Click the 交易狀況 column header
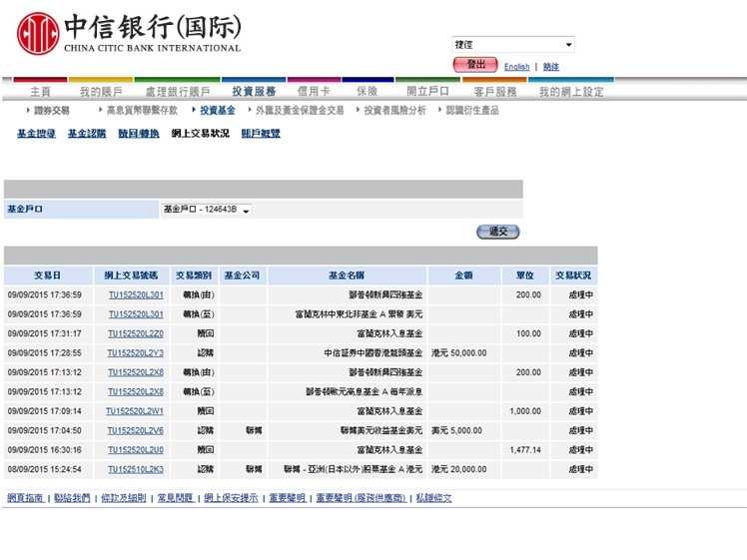 pyautogui.click(x=573, y=276)
